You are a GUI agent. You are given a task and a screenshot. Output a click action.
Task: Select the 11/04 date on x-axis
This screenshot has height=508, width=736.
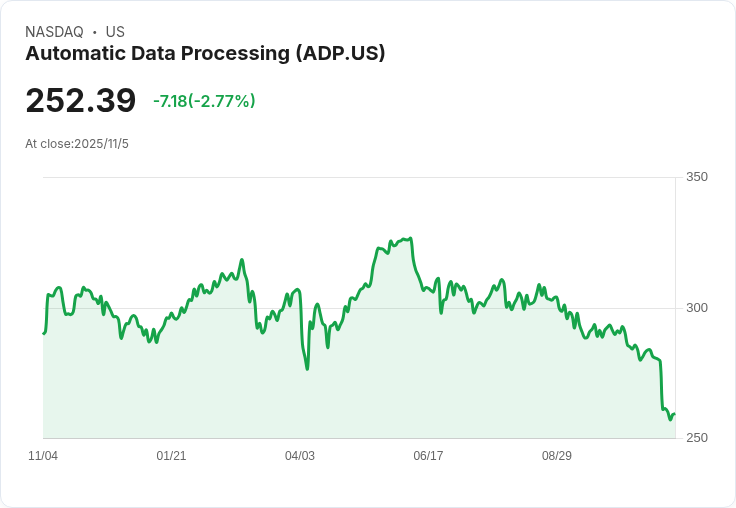(43, 456)
